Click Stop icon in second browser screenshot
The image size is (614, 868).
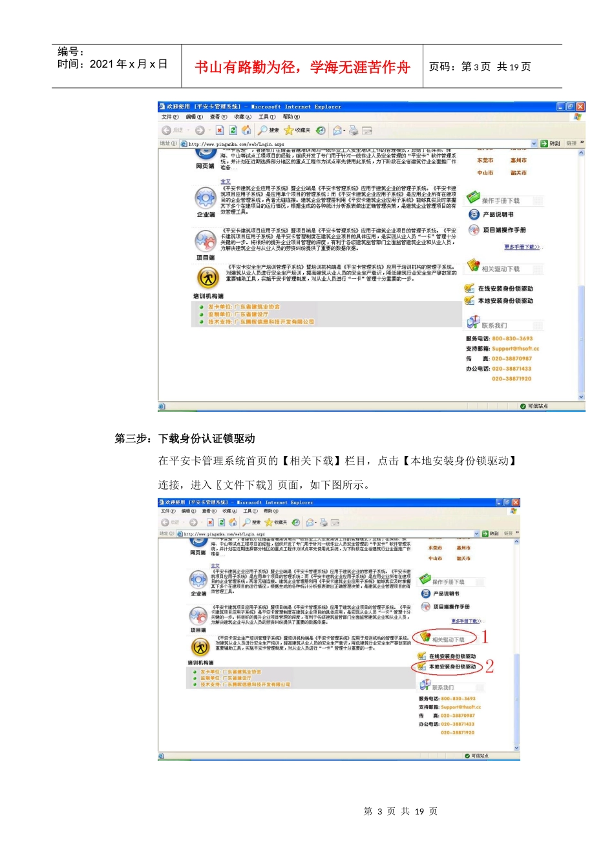point(210,522)
